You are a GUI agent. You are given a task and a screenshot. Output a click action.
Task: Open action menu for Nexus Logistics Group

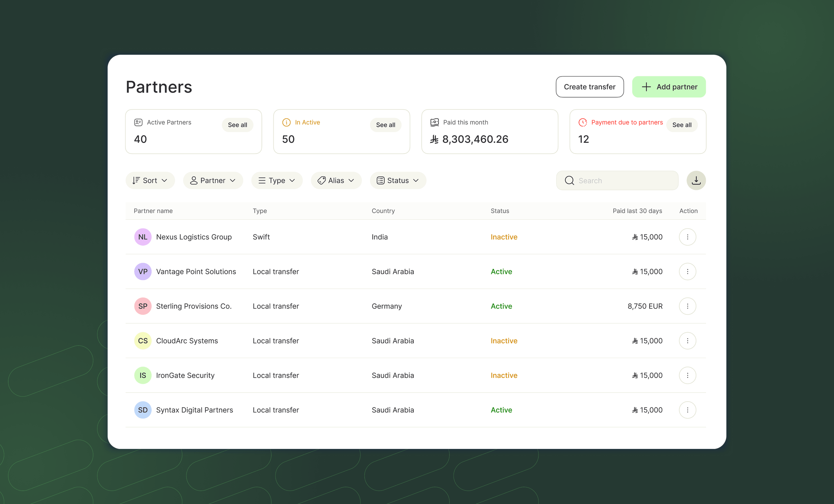tap(687, 237)
